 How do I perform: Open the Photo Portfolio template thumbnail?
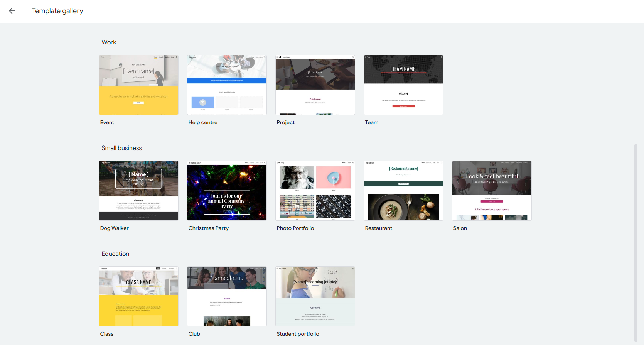click(315, 191)
